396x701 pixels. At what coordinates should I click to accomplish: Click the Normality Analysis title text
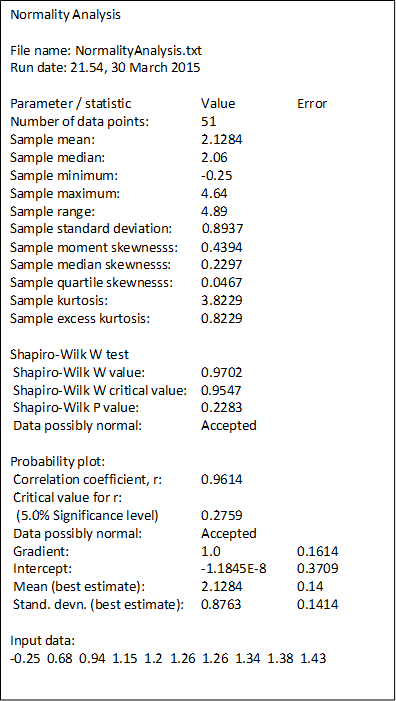point(65,15)
